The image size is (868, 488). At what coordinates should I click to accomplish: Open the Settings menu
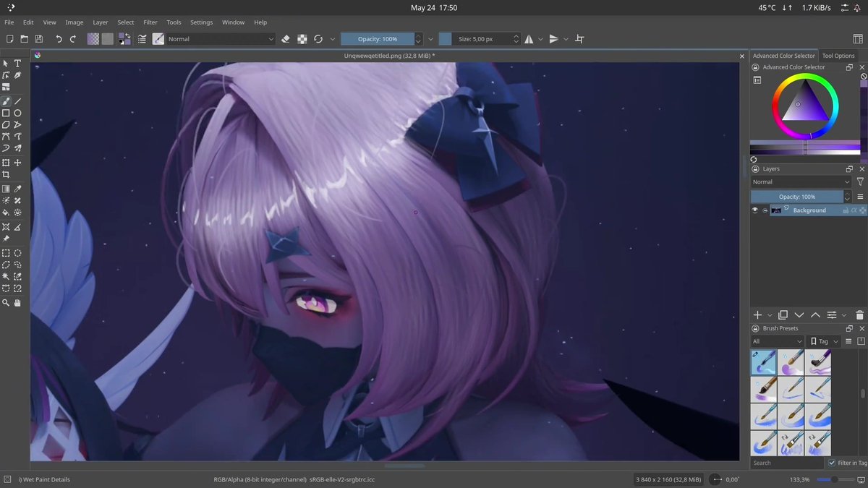point(202,22)
